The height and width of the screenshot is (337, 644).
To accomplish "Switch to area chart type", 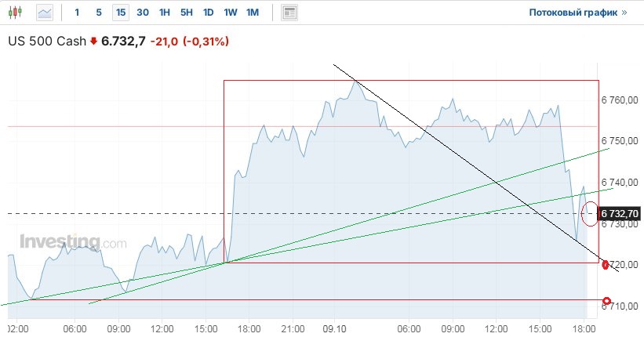I will point(45,13).
